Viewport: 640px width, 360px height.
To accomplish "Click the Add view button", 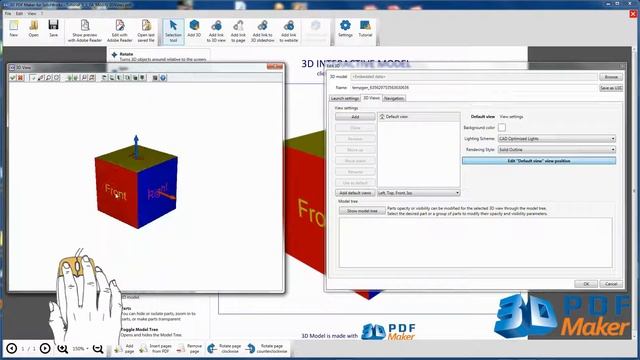I will (355, 117).
